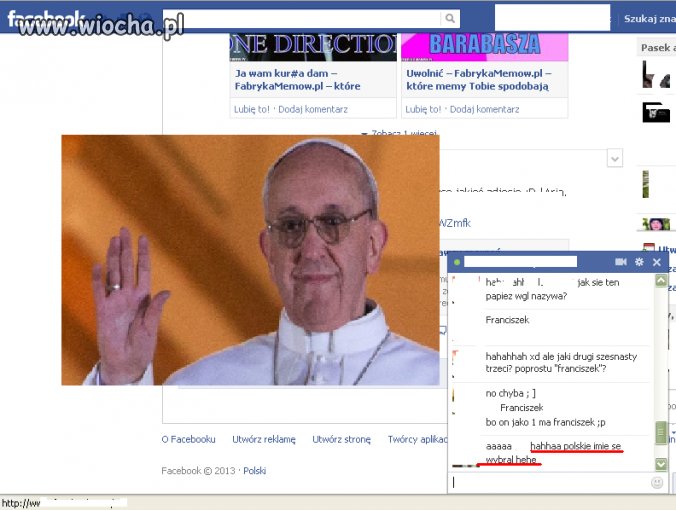
Task: Start a video call from chat header
Action: 620,262
